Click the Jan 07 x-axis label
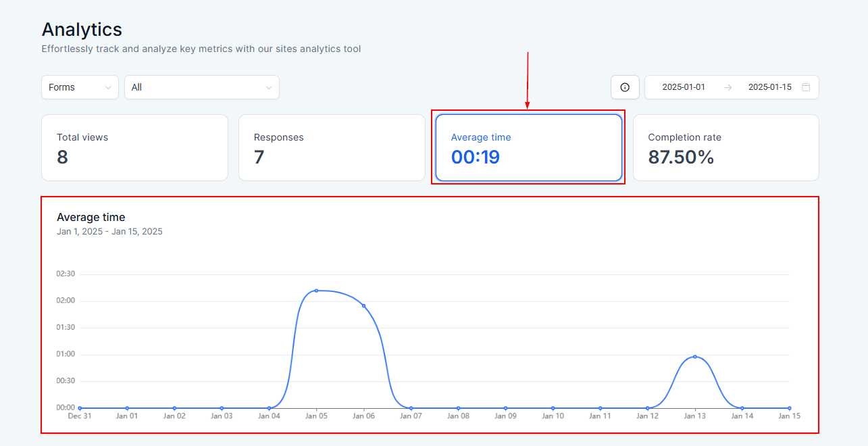The width and height of the screenshot is (868, 446). click(x=411, y=416)
